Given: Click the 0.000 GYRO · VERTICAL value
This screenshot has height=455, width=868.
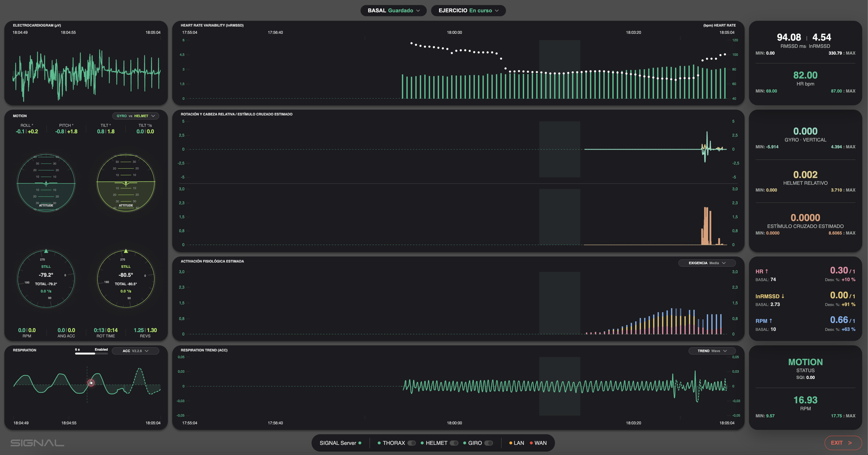Looking at the screenshot, I should 805,131.
